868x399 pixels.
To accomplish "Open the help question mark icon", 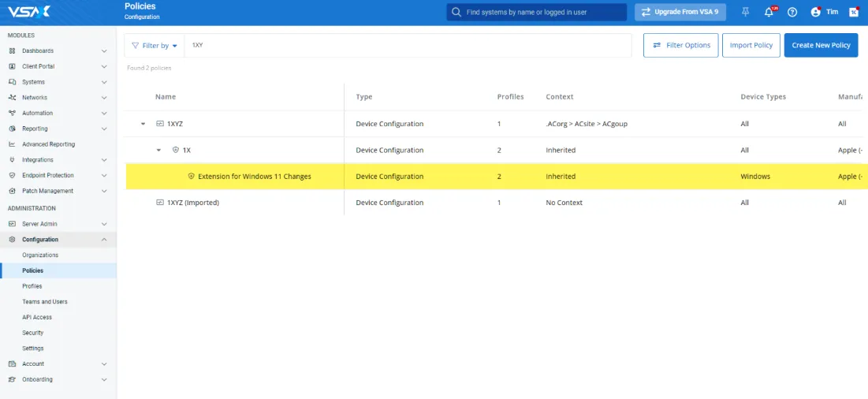I will pos(792,13).
